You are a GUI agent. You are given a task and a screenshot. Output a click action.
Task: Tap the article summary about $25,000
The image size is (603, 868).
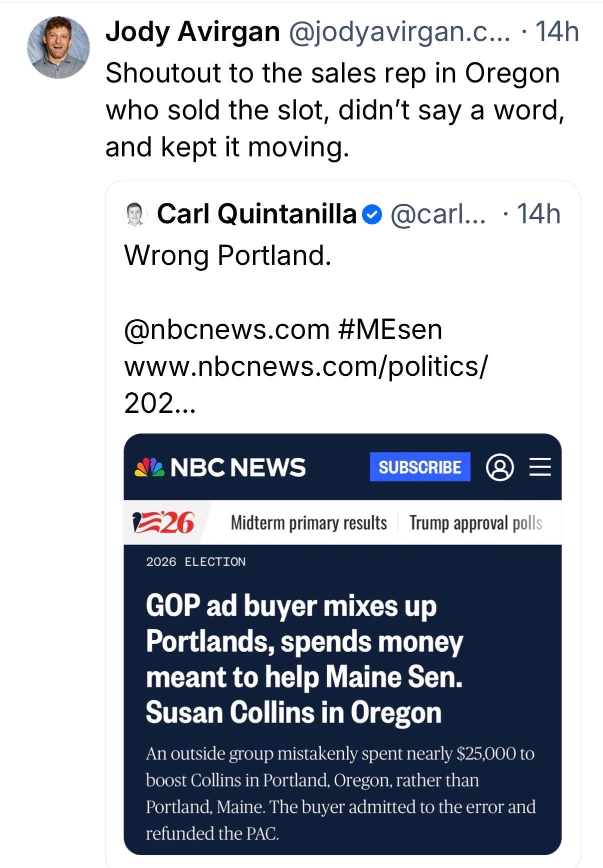(x=340, y=794)
